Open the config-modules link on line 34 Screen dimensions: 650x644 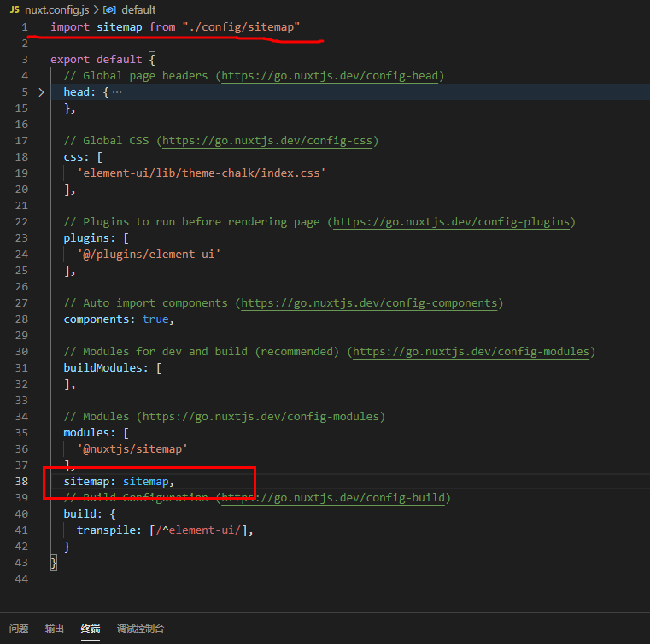(x=261, y=417)
